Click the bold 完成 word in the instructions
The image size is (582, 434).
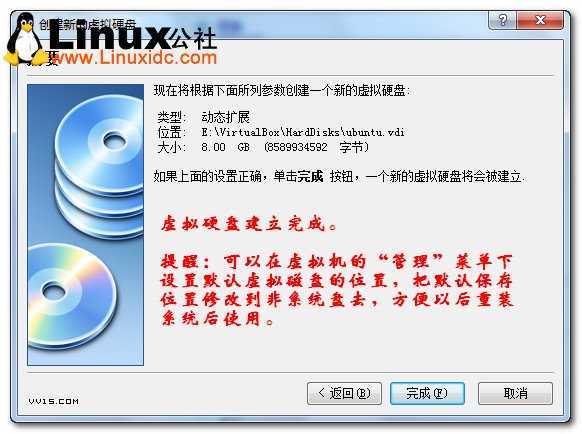(x=310, y=176)
